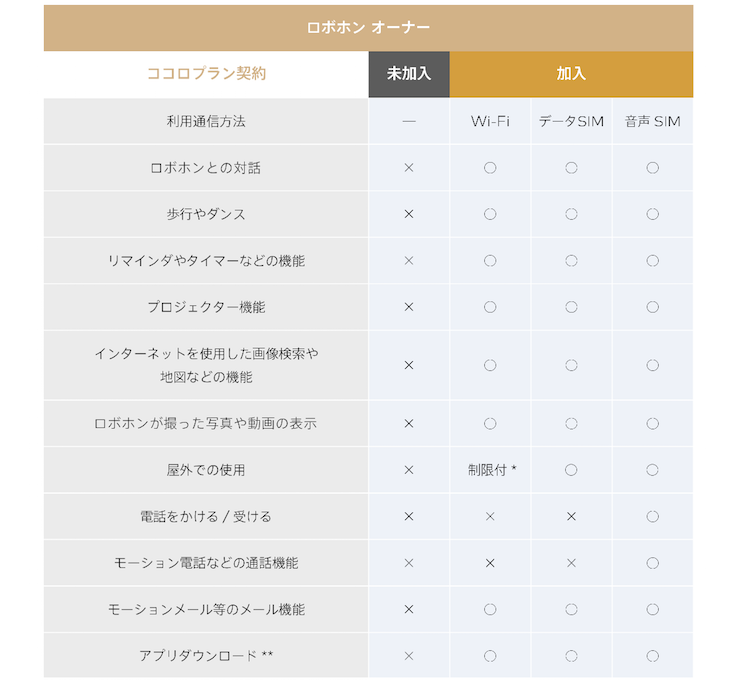Click the 音声SIM circle for ロボホンが撮った写真や動画の表示
The image size is (735, 683).
(652, 424)
